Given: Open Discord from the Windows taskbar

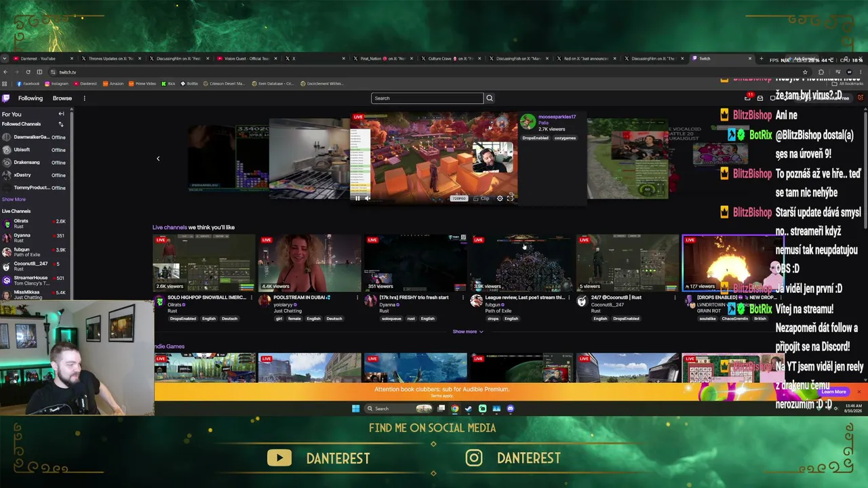Looking at the screenshot, I should 511,409.
